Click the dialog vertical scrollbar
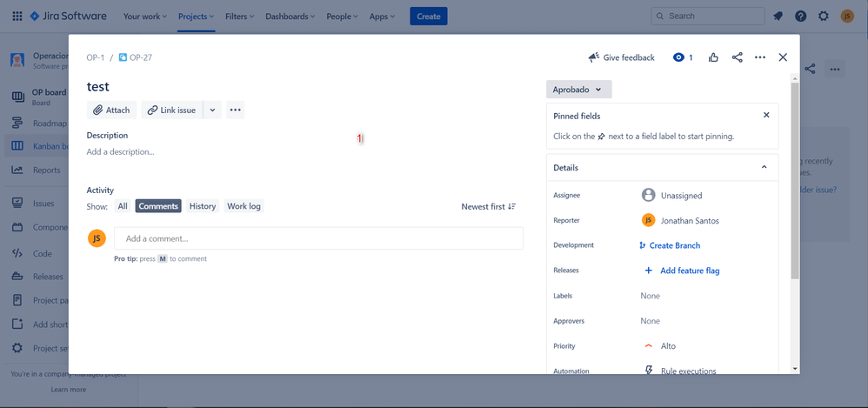 795,180
